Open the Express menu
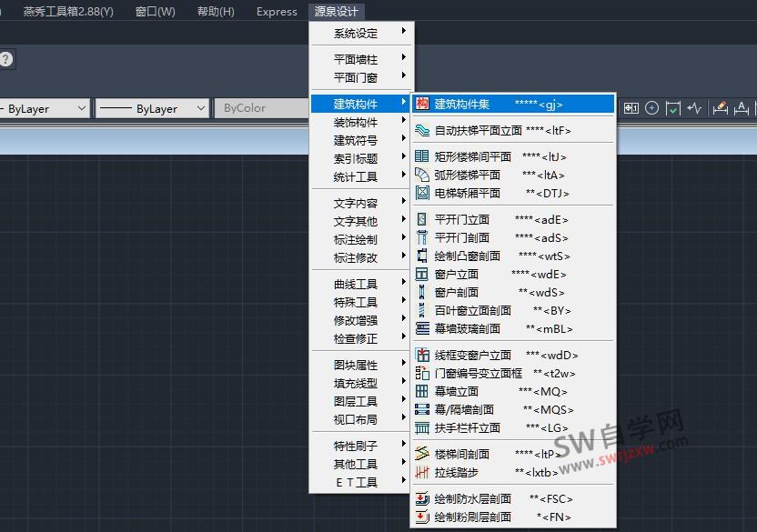 click(x=276, y=12)
